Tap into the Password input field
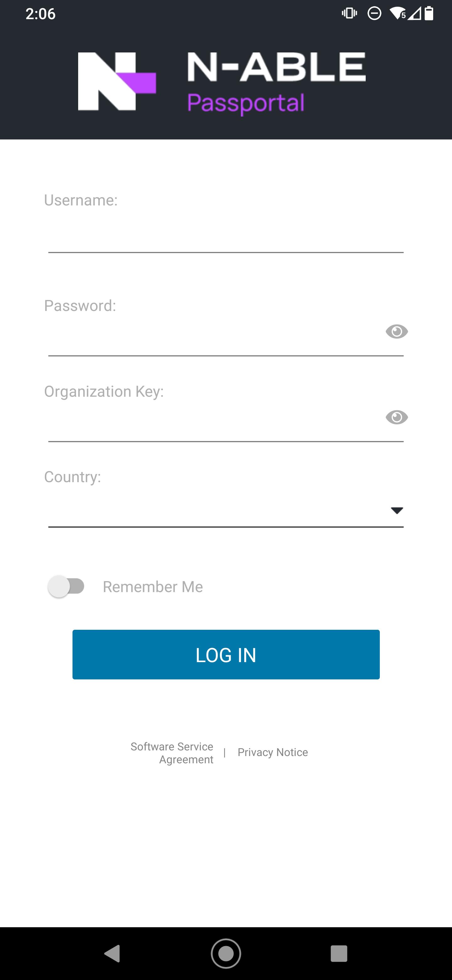452x980 pixels. tap(213, 339)
